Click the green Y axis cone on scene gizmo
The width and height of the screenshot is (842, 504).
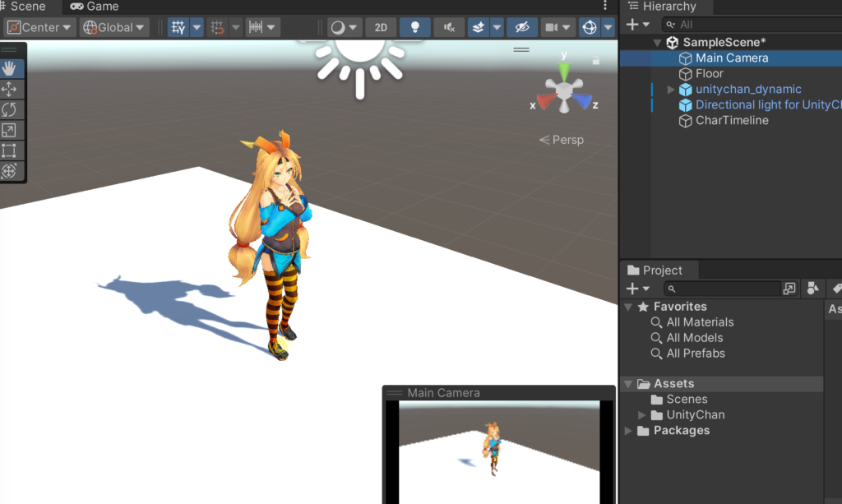pyautogui.click(x=564, y=71)
